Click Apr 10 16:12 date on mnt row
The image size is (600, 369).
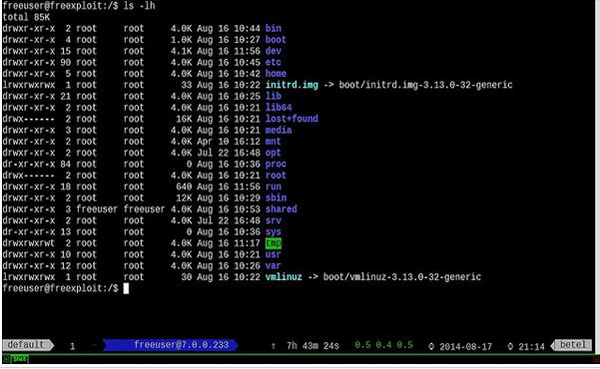click(228, 141)
